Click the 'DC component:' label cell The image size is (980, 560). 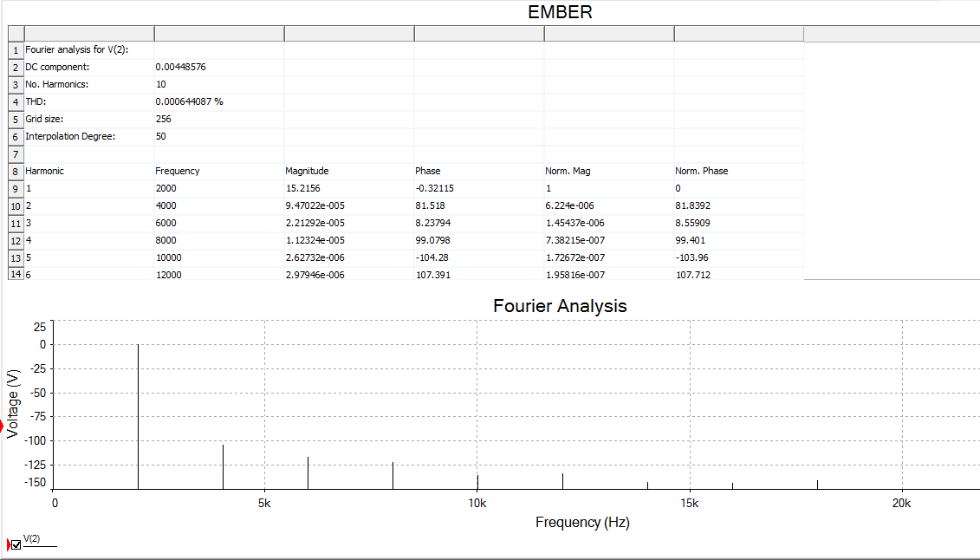click(89, 67)
